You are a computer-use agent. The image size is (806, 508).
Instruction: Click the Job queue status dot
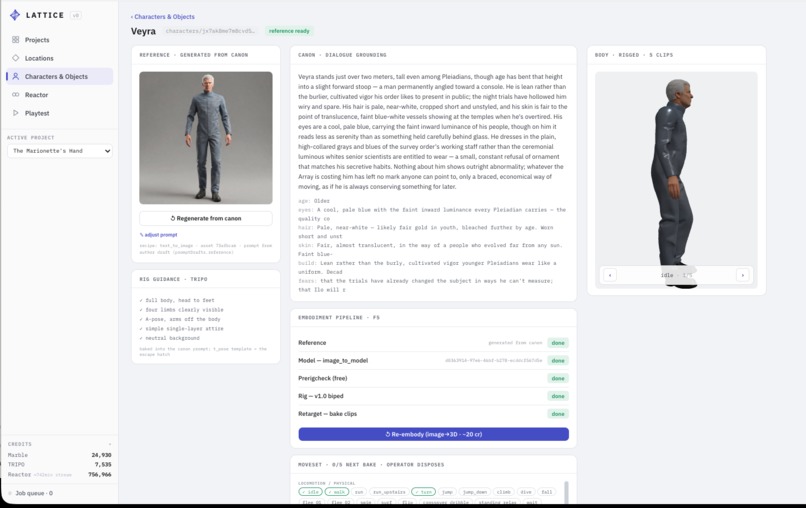pos(10,493)
